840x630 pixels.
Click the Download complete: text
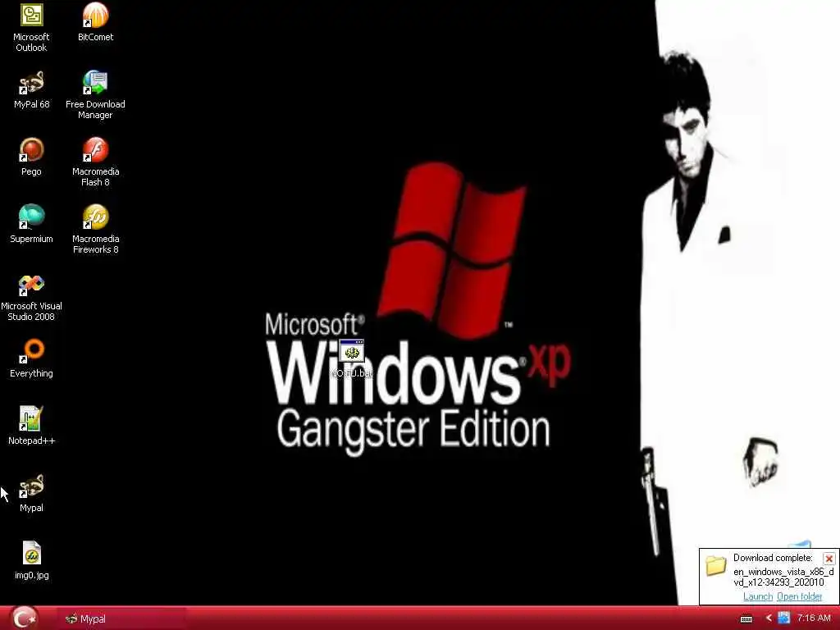[773, 558]
